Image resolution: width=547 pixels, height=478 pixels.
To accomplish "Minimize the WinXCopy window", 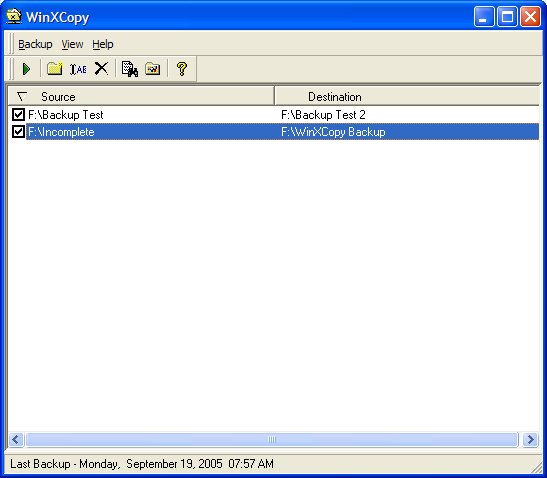I will coord(484,16).
